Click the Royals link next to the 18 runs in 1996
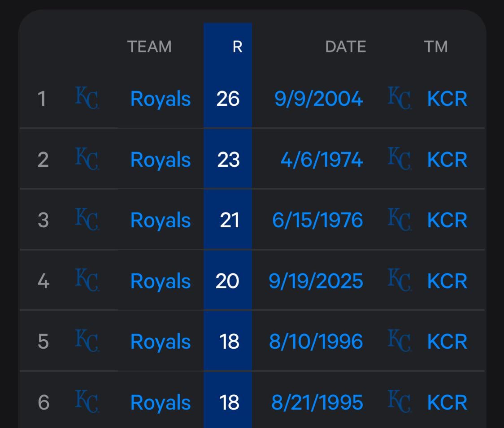504x428 pixels. tap(160, 341)
